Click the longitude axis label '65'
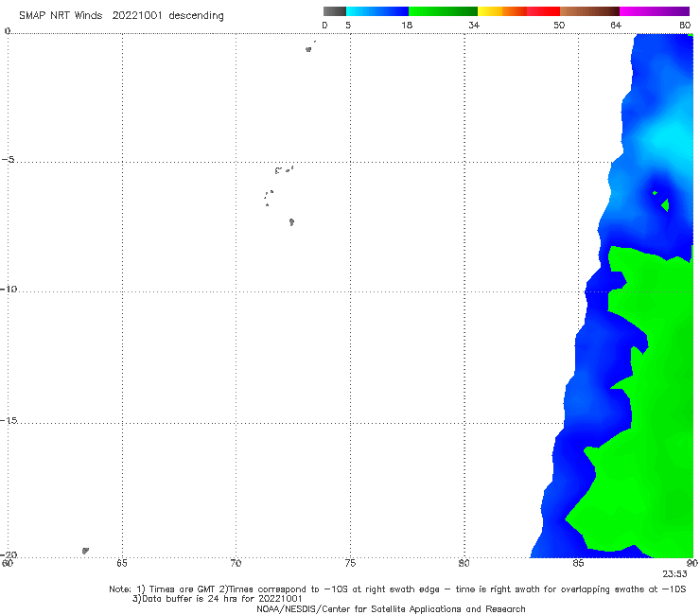 click(x=121, y=563)
